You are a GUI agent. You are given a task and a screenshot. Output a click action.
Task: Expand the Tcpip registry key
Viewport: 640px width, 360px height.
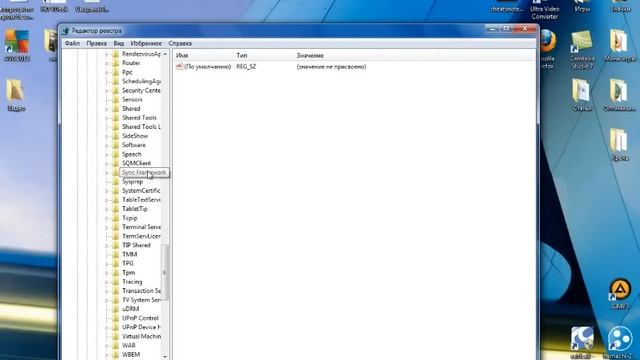[x=107, y=218]
